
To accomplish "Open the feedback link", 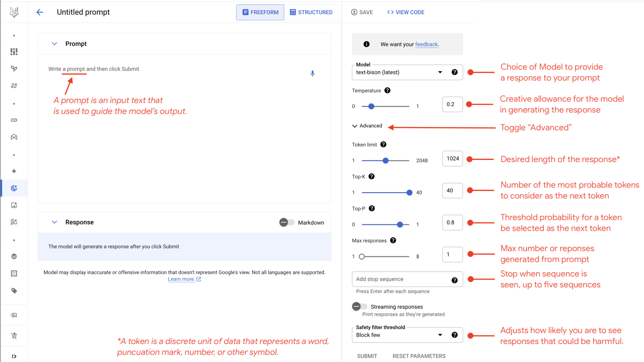I will pos(426,44).
